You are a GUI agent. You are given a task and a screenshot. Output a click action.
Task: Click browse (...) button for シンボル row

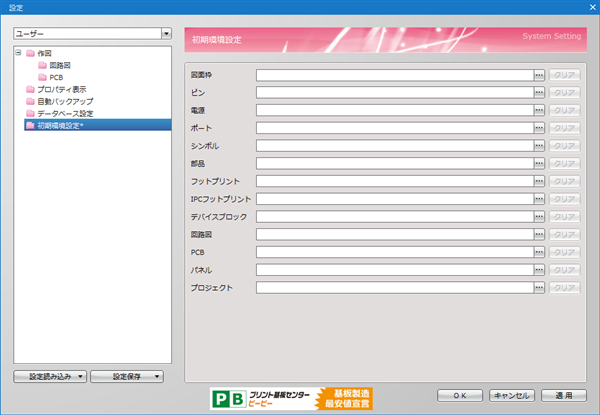(x=538, y=146)
